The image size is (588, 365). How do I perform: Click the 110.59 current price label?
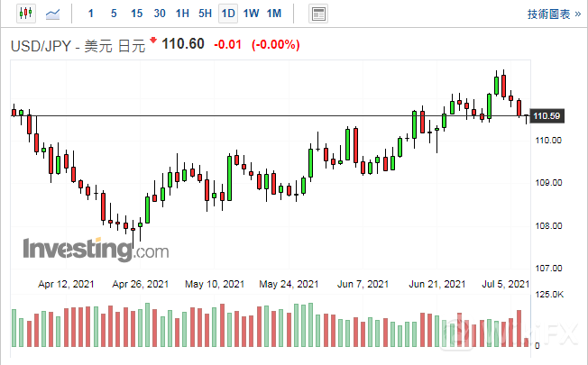(x=547, y=116)
